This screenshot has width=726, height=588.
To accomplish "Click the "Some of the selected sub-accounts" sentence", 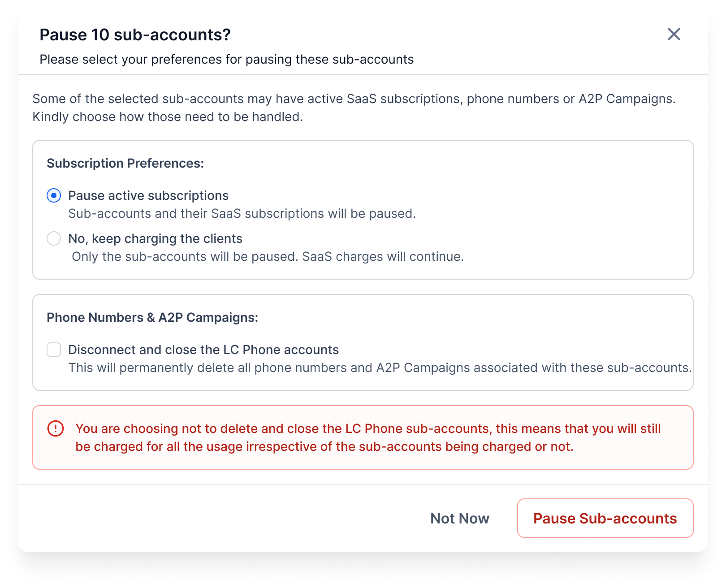I will [354, 99].
